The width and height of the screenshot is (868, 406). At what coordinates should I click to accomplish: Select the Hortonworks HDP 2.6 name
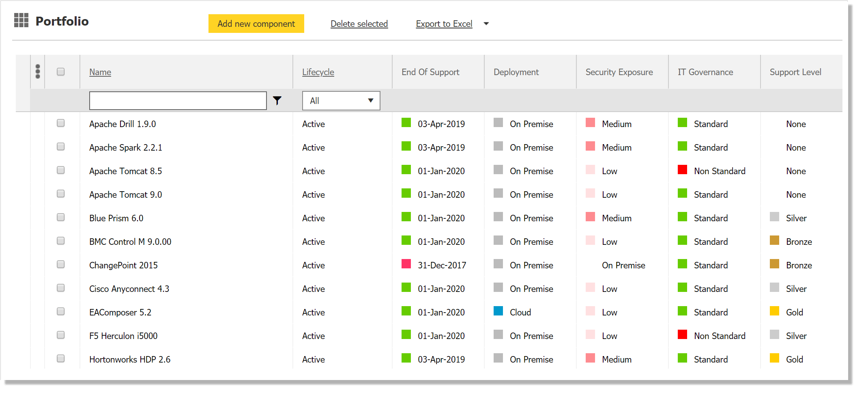[x=130, y=360]
